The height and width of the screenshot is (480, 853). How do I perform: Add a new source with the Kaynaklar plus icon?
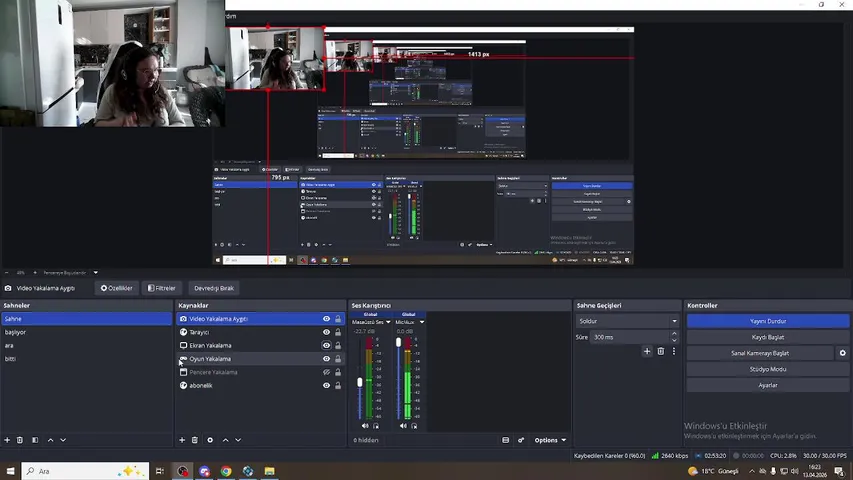(182, 440)
